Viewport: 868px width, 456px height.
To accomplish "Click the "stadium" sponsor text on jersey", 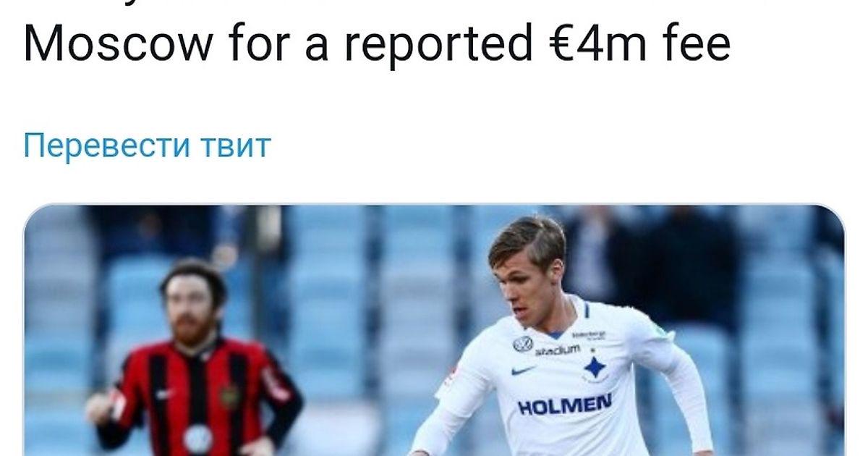I will [x=557, y=350].
